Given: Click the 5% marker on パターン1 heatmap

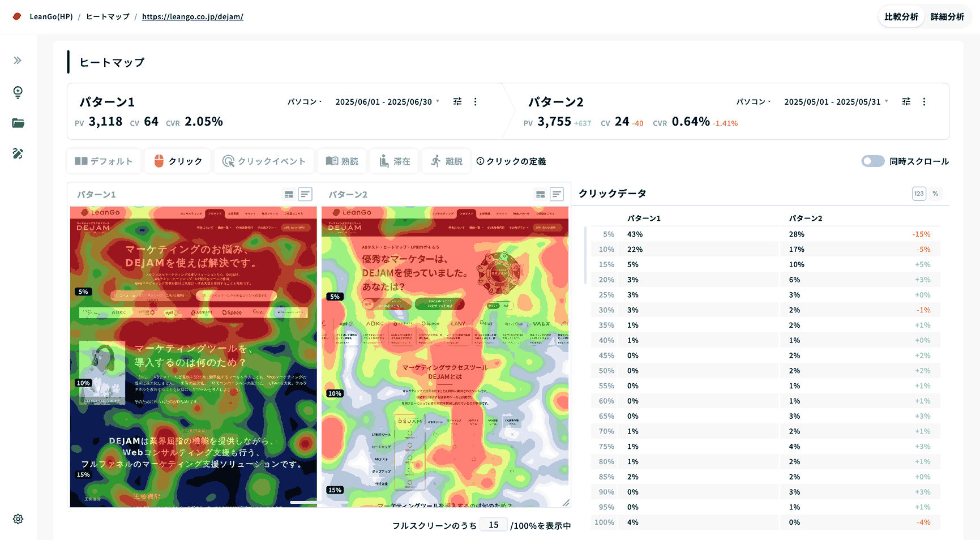Looking at the screenshot, I should [83, 292].
